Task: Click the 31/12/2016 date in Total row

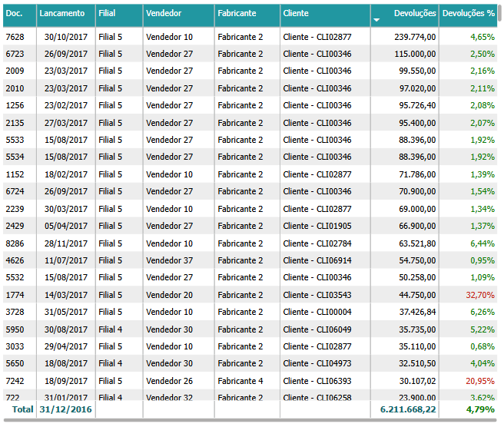Action: pyautogui.click(x=65, y=410)
